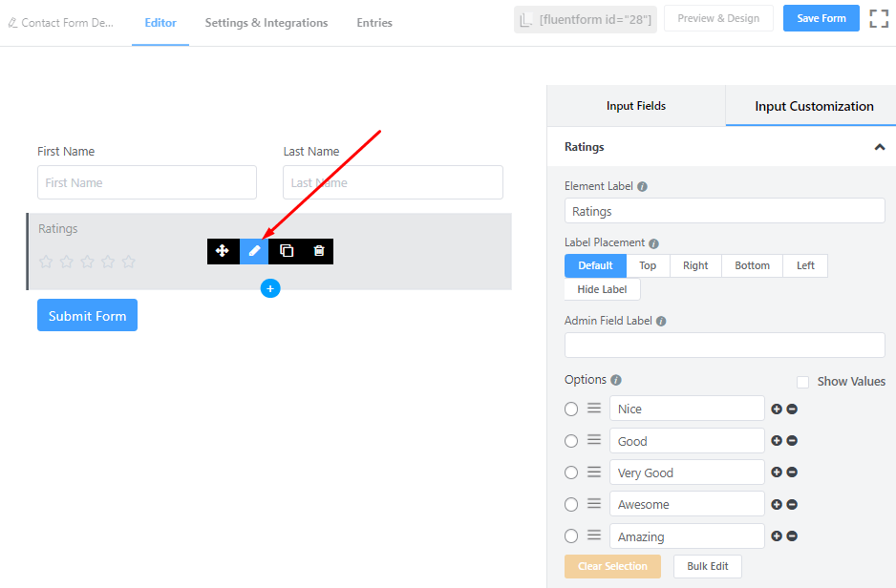Image resolution: width=896 pixels, height=588 pixels.
Task: Select the Nice option radio button
Action: tap(571, 409)
